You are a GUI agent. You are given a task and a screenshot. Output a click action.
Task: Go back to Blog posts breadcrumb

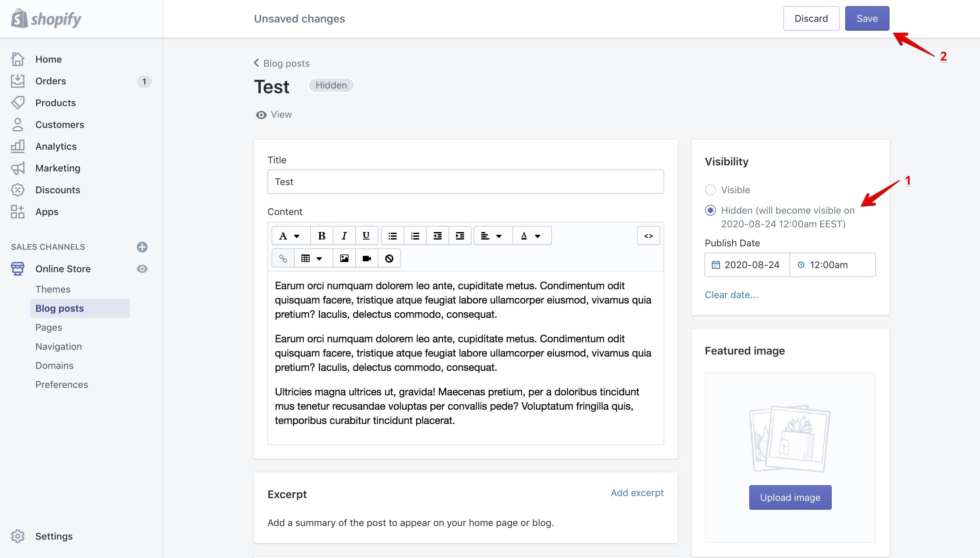click(x=282, y=63)
